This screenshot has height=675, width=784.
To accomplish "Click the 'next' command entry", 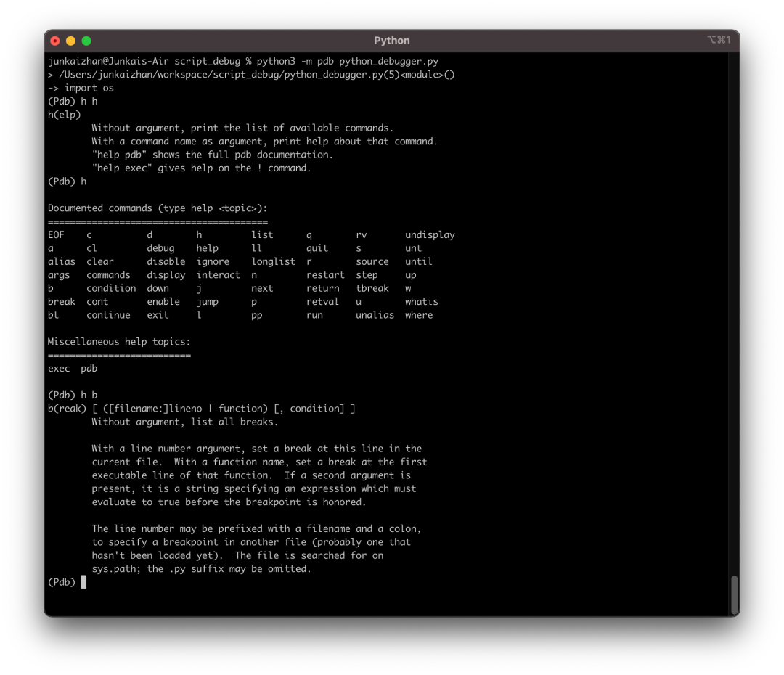I will click(262, 288).
